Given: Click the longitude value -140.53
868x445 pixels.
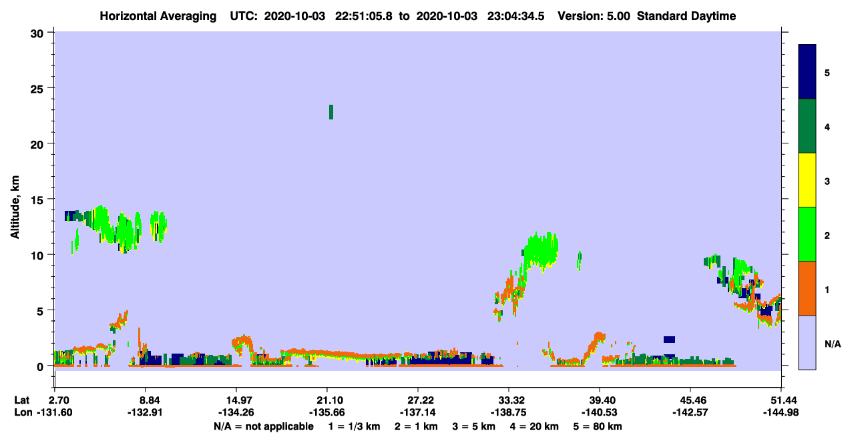Looking at the screenshot, I should [600, 412].
